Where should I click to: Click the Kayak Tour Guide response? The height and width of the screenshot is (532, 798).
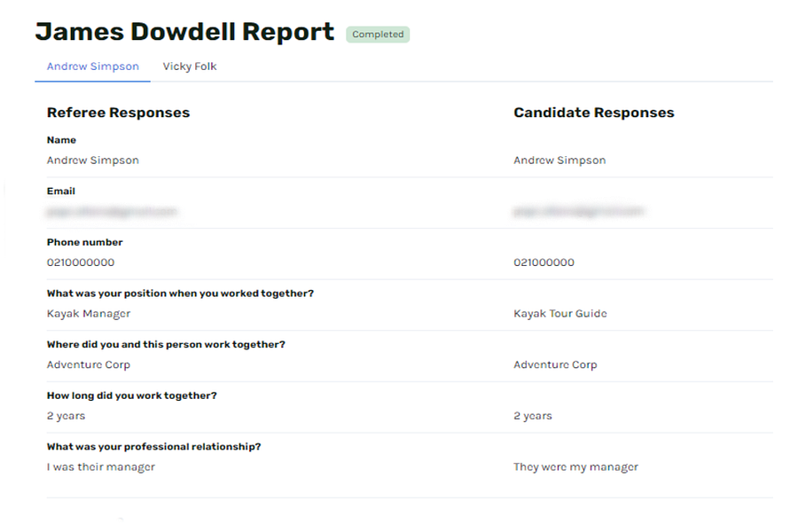(x=559, y=314)
